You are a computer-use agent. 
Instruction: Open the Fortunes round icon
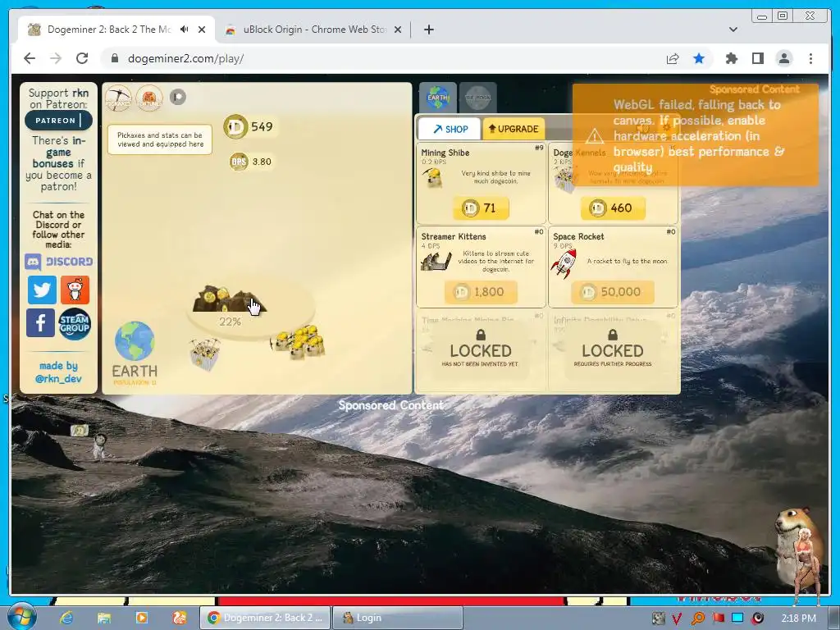point(149,98)
